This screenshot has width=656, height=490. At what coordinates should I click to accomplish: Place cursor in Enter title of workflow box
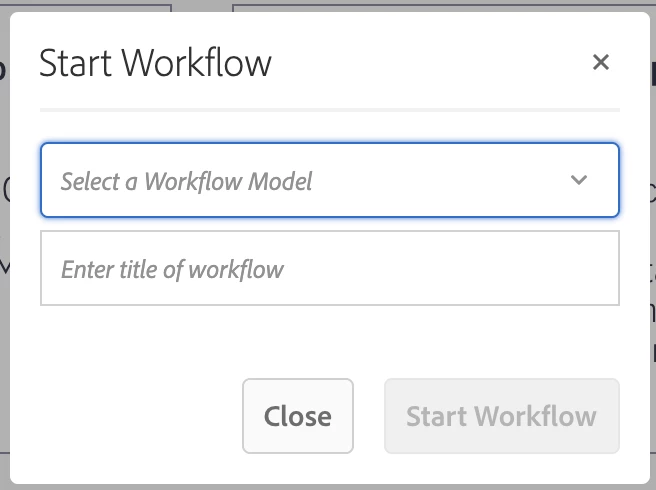[329, 269]
